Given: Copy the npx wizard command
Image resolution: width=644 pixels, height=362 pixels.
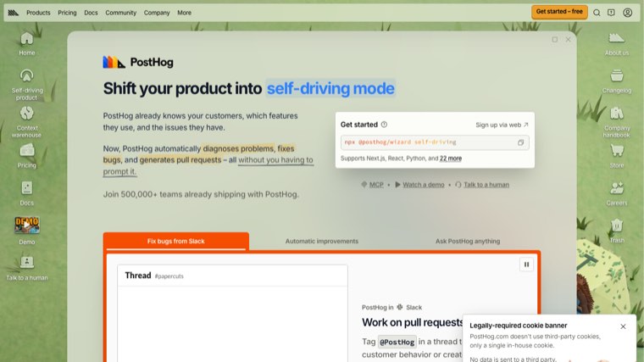Looking at the screenshot, I should [520, 142].
